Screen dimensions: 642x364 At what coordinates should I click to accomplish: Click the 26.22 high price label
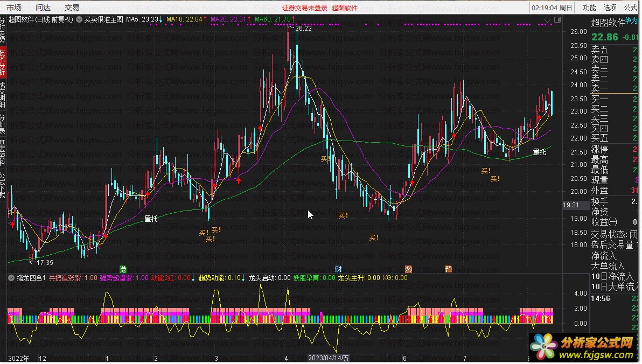coord(303,29)
